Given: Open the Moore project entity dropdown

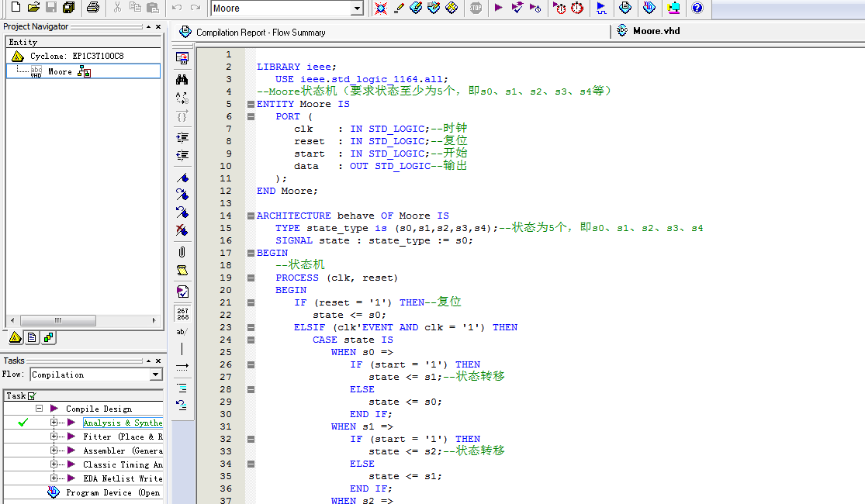Looking at the screenshot, I should pos(356,9).
